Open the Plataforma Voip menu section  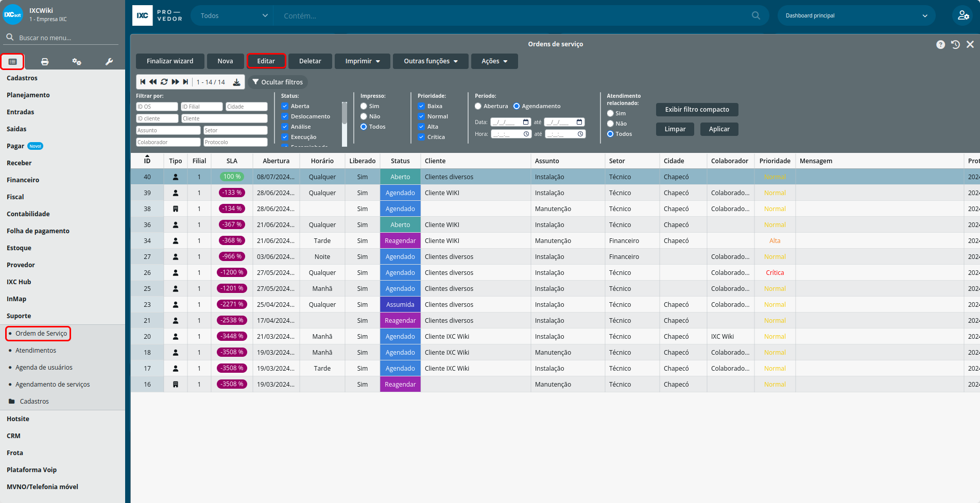click(x=31, y=470)
